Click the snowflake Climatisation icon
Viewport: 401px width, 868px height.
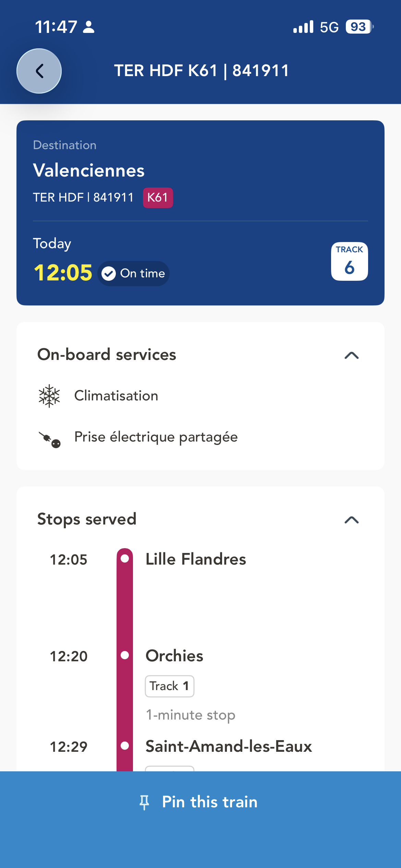coord(49,396)
